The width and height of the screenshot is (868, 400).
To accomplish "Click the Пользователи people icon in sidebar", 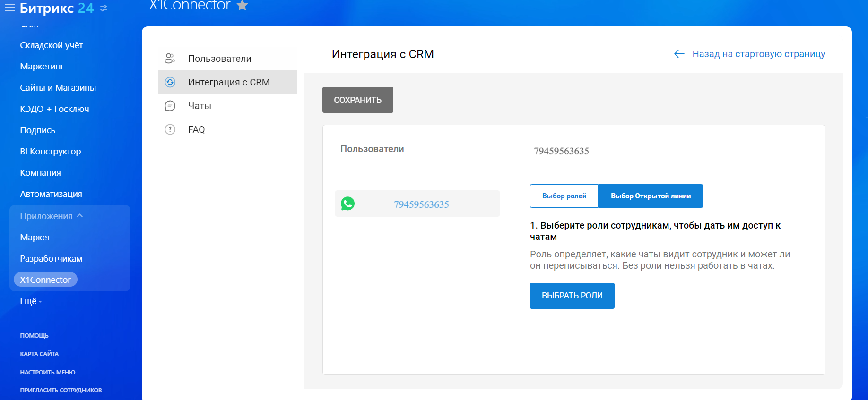I will 170,59.
